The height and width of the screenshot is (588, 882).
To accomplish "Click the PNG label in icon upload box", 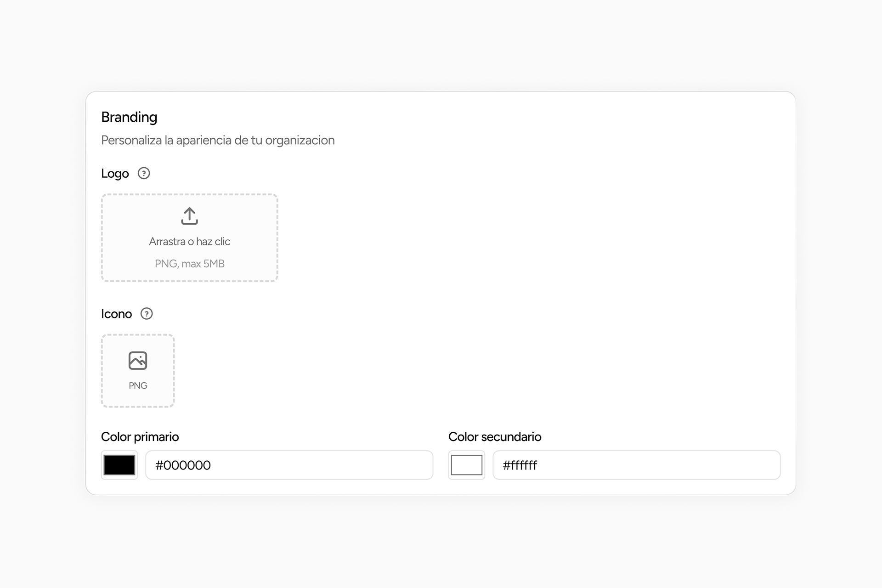I will pos(138,386).
